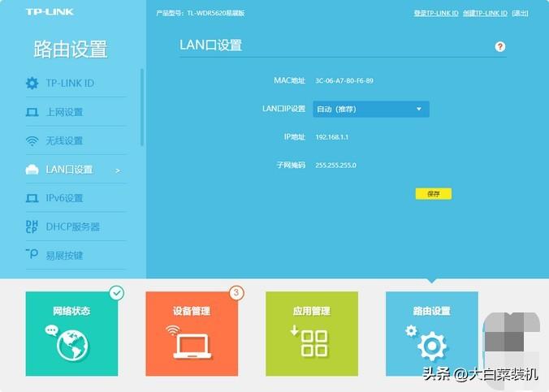Click the TP-LINK ID gear icon
The height and width of the screenshot is (392, 549).
point(32,84)
